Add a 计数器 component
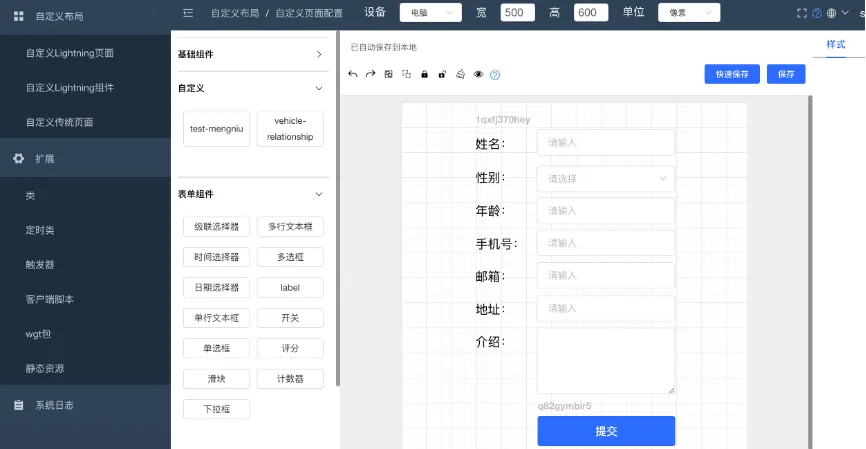The image size is (866, 449). pyautogui.click(x=290, y=378)
